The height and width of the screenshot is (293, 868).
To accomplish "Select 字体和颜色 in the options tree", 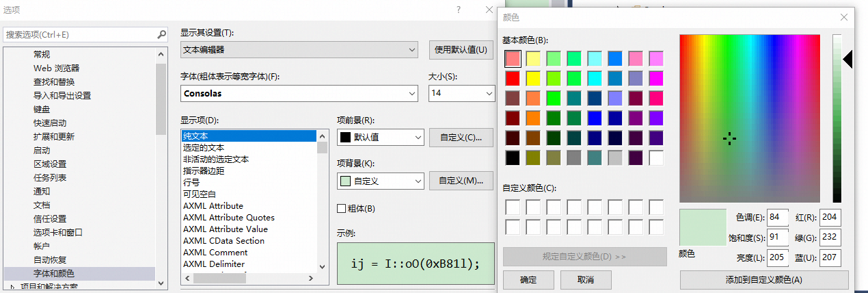I will click(54, 273).
